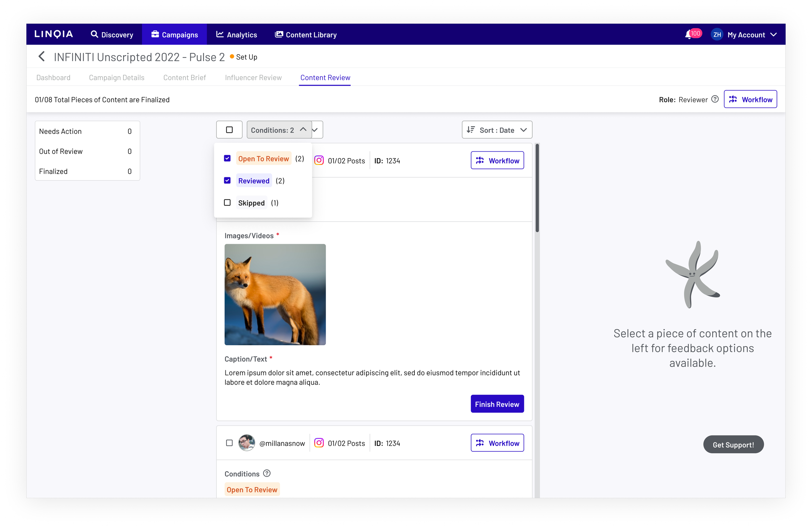Open Analytics using the chart icon
812x527 pixels.
point(220,34)
